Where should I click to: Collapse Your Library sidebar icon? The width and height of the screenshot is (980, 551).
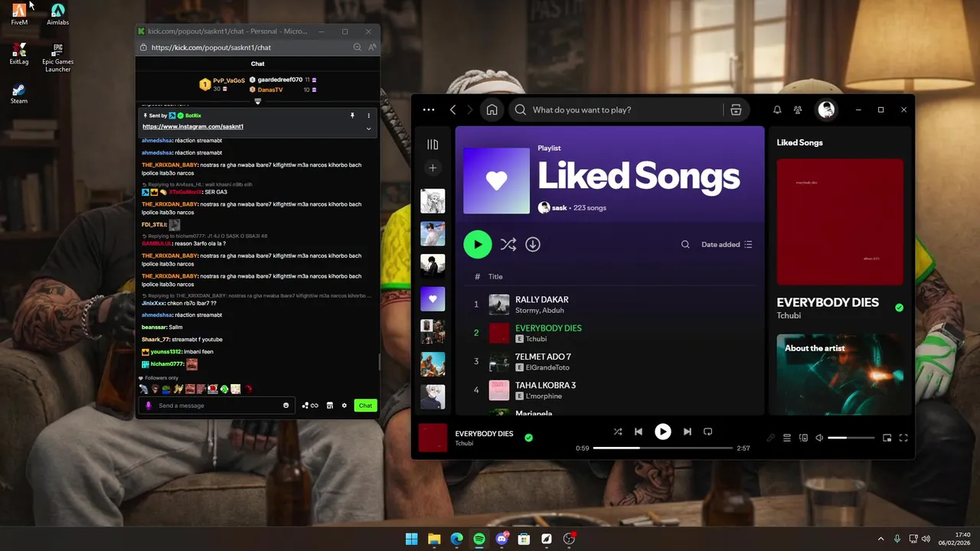click(x=433, y=145)
